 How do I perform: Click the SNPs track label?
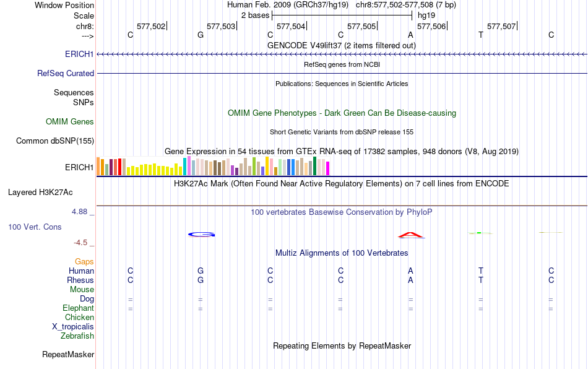click(x=84, y=102)
